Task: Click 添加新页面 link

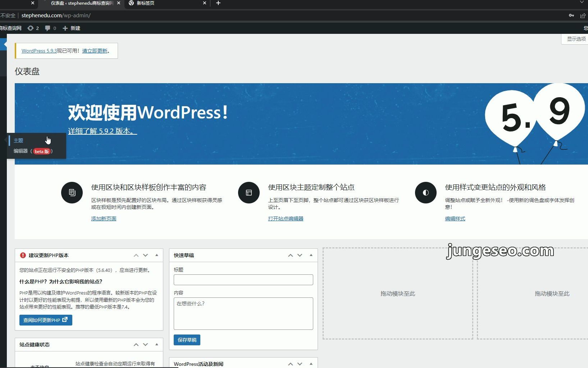Action: [x=104, y=219]
